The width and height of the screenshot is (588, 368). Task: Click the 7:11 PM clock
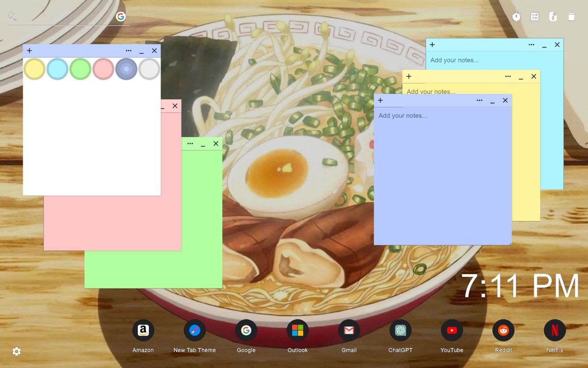tap(520, 286)
